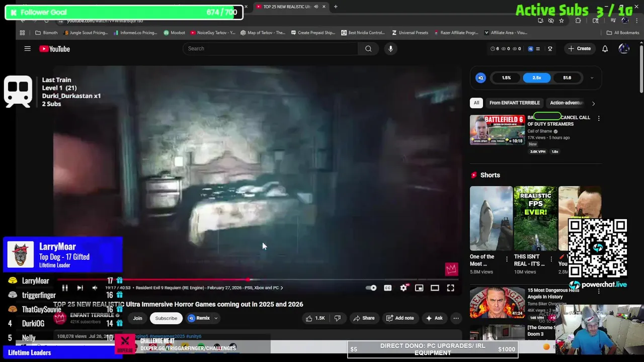Expand the Remix dropdown arrow
This screenshot has height=362, width=644.
click(216, 318)
